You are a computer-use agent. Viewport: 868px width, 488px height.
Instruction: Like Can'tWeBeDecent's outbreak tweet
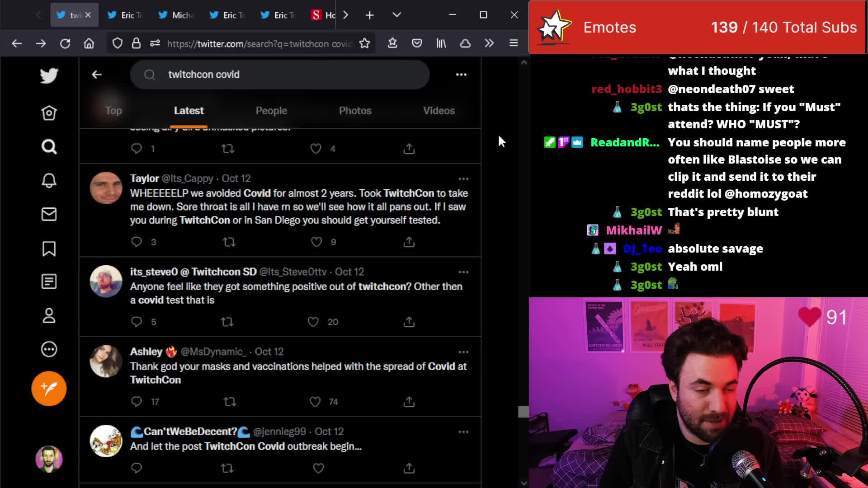pos(319,468)
